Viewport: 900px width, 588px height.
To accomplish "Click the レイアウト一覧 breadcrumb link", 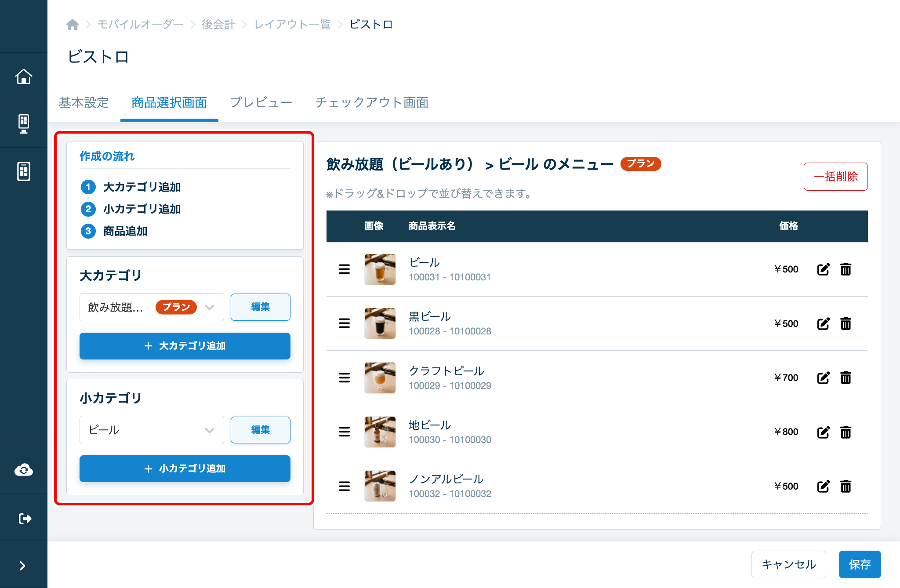I will (292, 24).
